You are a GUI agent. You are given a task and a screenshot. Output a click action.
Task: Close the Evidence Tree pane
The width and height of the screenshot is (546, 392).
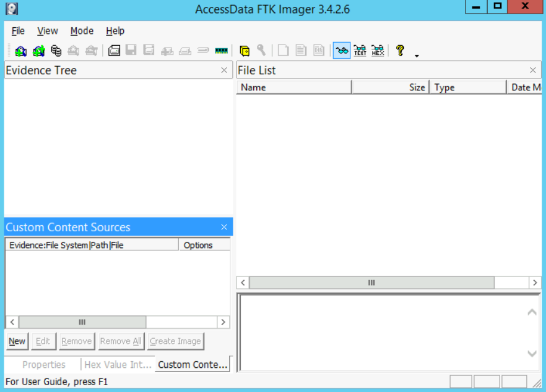[224, 70]
